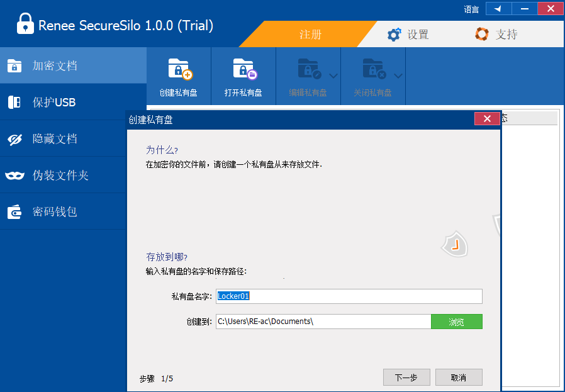This screenshot has height=392, width=565.
Task: Expand the dropdown arrow next to 编辑私有盘
Action: tap(333, 76)
